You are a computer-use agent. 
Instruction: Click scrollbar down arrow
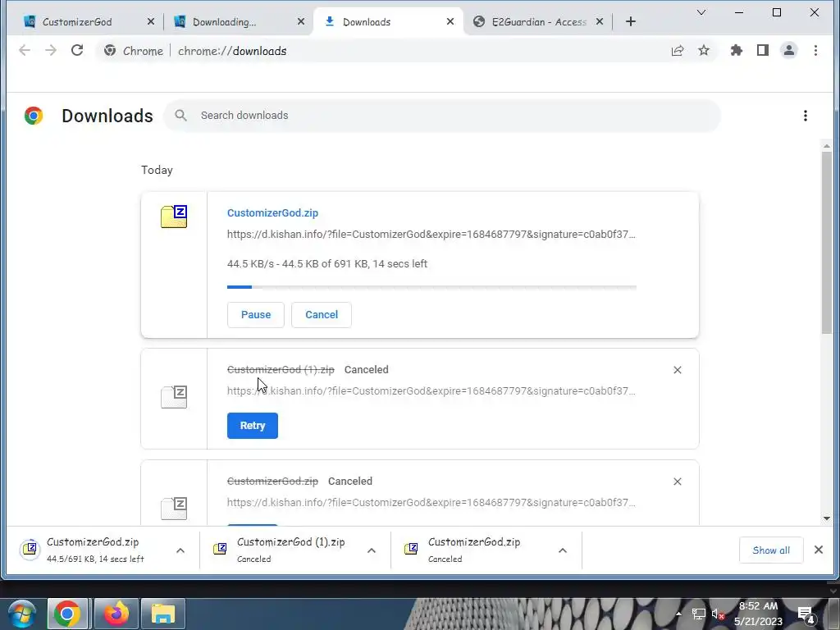pyautogui.click(x=827, y=518)
